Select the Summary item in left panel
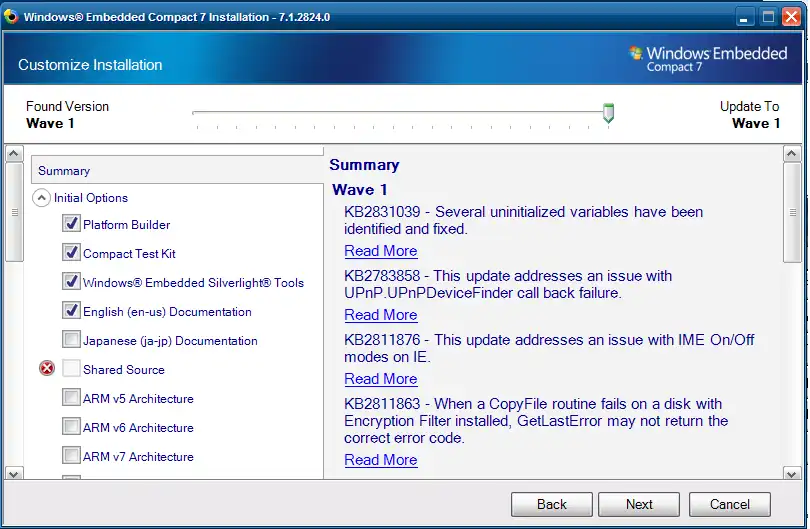The width and height of the screenshot is (810, 529). pos(64,171)
